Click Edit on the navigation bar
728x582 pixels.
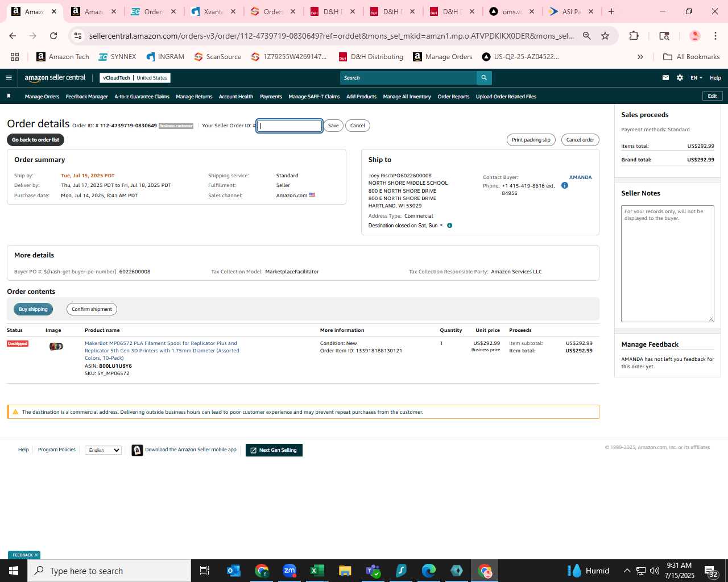coord(712,96)
